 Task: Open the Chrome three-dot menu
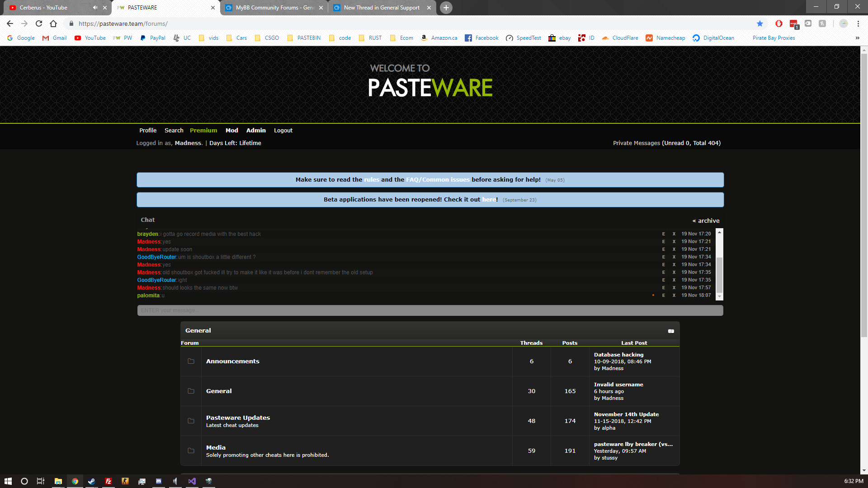858,23
